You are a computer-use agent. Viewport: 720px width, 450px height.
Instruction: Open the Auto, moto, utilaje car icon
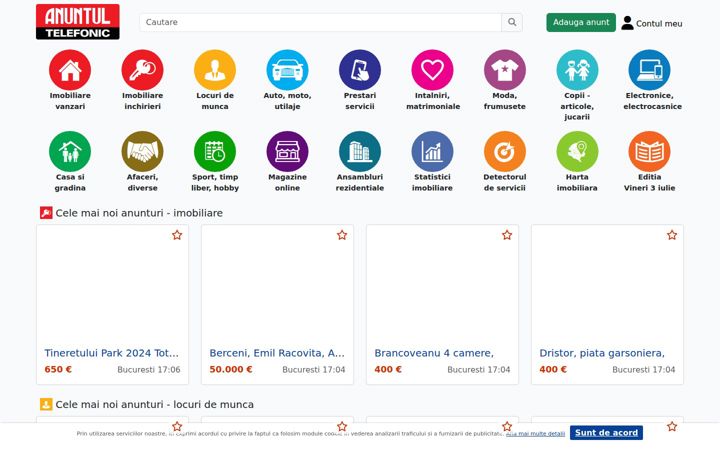(287, 70)
